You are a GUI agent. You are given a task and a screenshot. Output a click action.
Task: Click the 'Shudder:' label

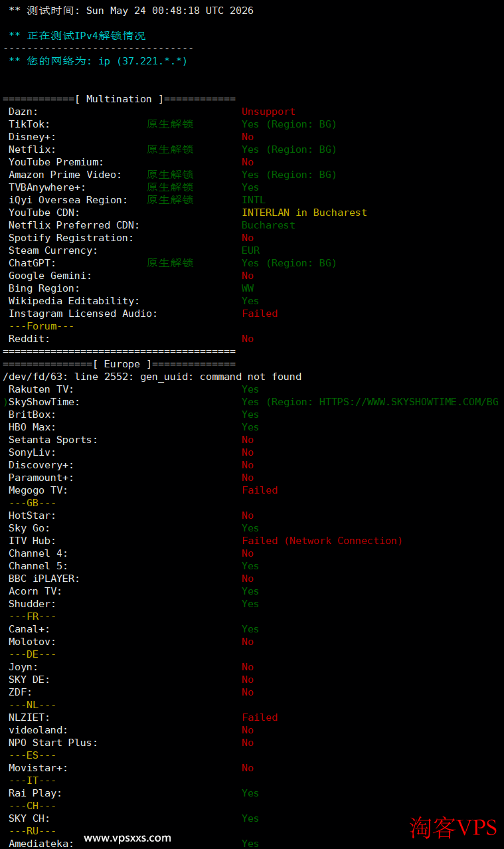point(32,604)
